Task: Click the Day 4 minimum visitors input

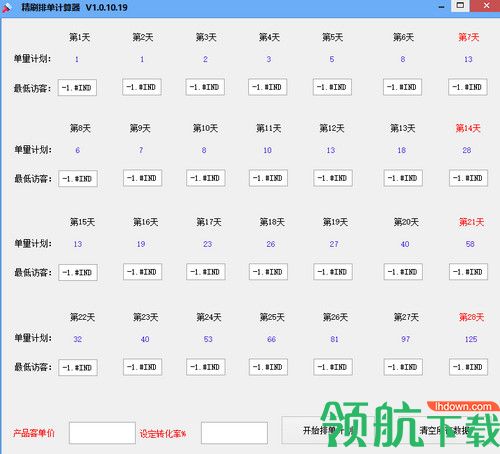Action: click(x=267, y=87)
